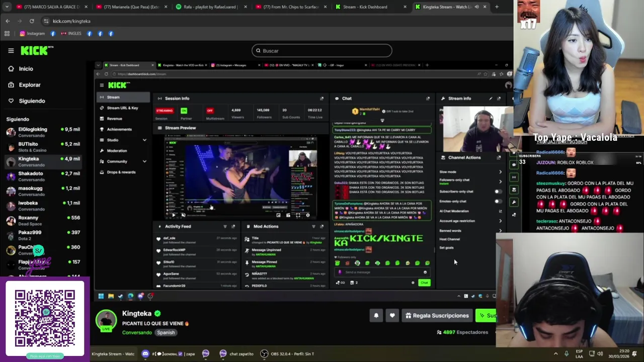The width and height of the screenshot is (644, 362).
Task: Click the Spanish language tag
Action: coord(166,332)
